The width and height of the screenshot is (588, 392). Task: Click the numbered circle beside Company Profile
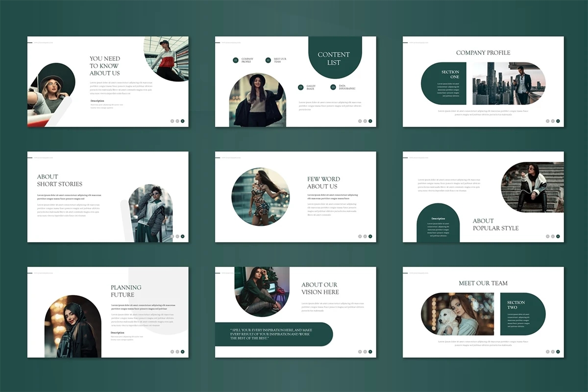click(x=236, y=60)
